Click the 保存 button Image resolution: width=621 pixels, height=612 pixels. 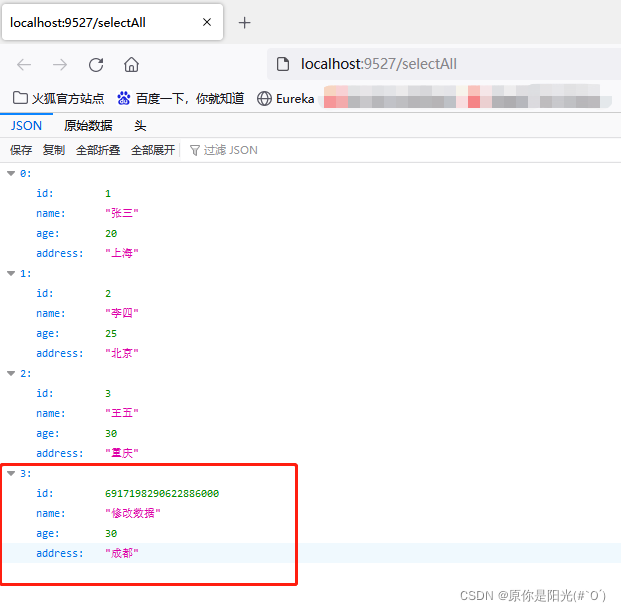[x=21, y=150]
